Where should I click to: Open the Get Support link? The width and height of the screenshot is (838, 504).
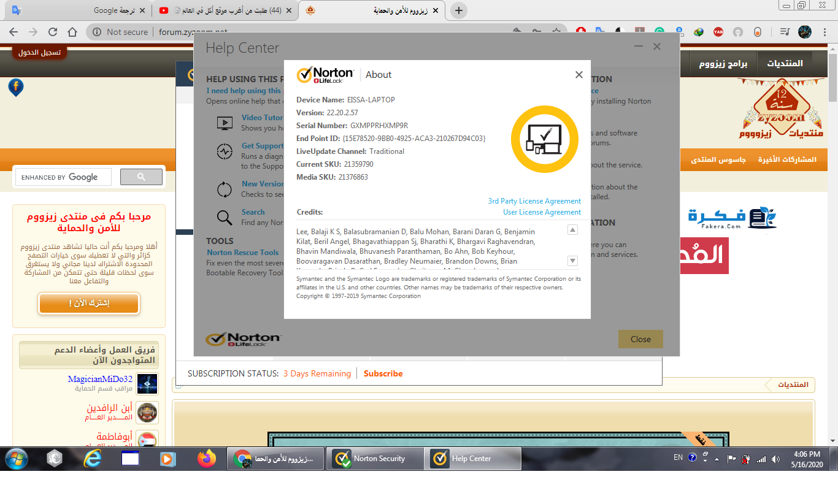click(x=263, y=146)
